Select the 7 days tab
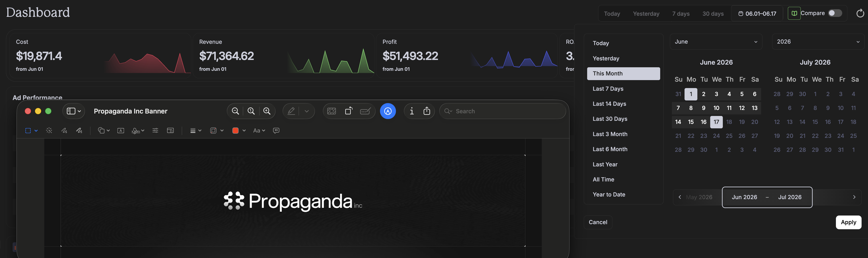868x258 pixels. pos(681,14)
